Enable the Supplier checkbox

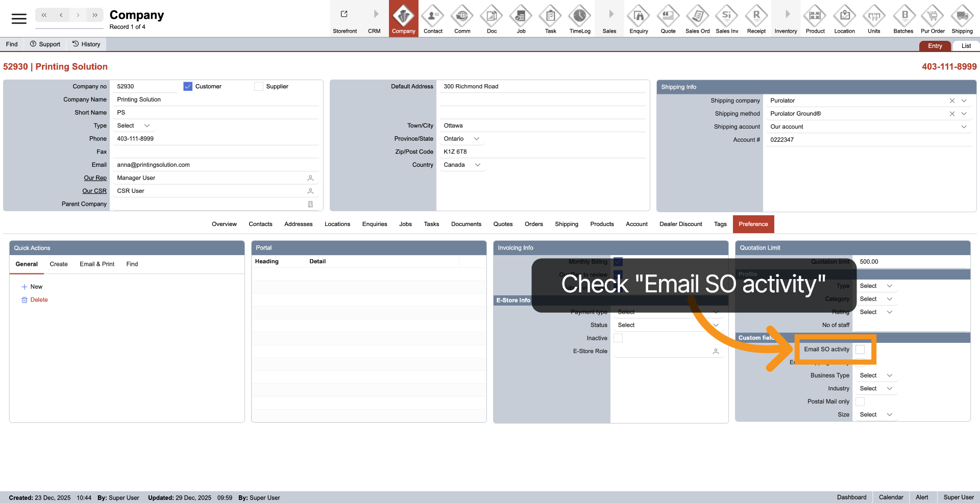point(259,87)
